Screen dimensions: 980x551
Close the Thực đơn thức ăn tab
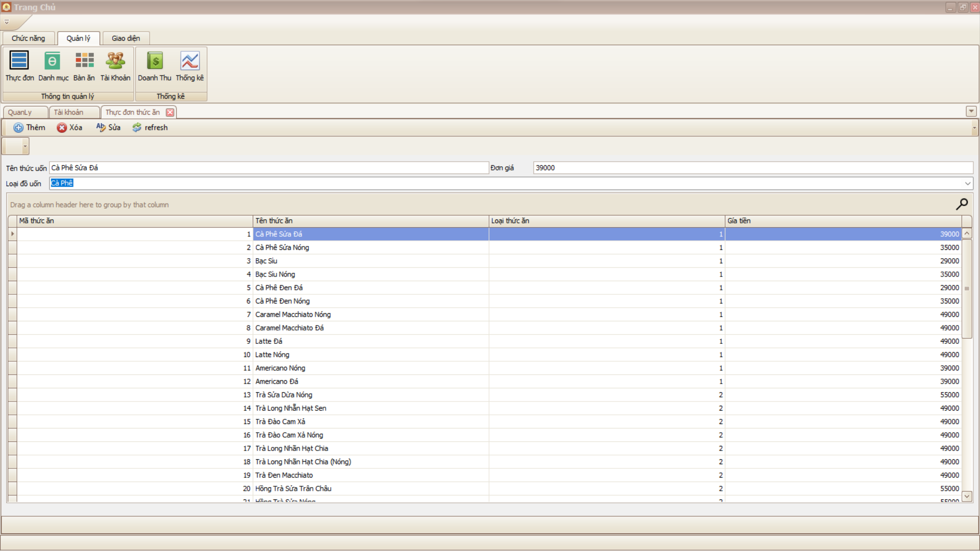[170, 112]
